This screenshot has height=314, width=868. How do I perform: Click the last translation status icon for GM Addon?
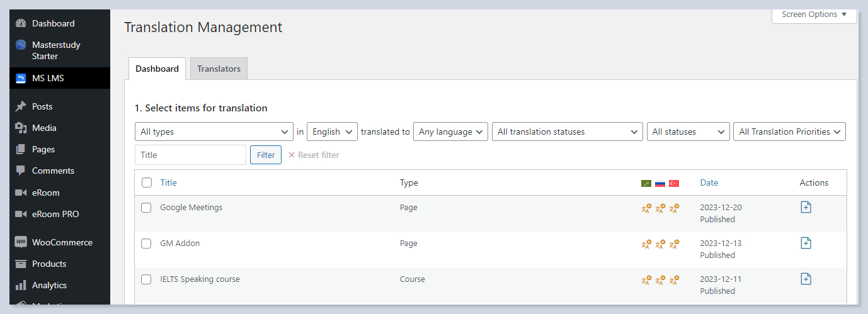point(674,244)
